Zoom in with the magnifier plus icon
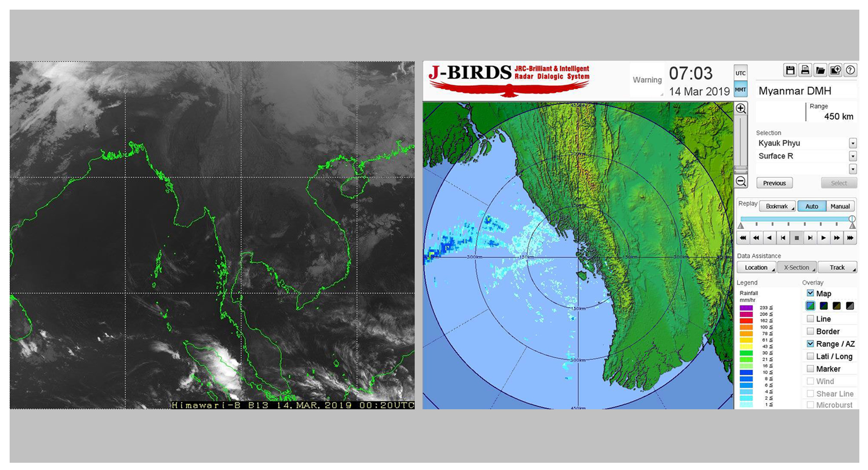The width and height of the screenshot is (868, 470). tap(741, 108)
